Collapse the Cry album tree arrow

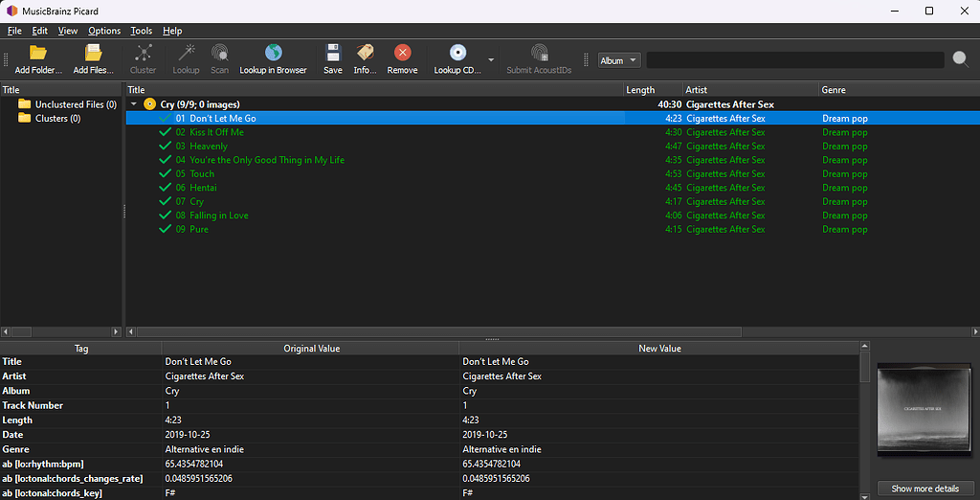(x=134, y=104)
